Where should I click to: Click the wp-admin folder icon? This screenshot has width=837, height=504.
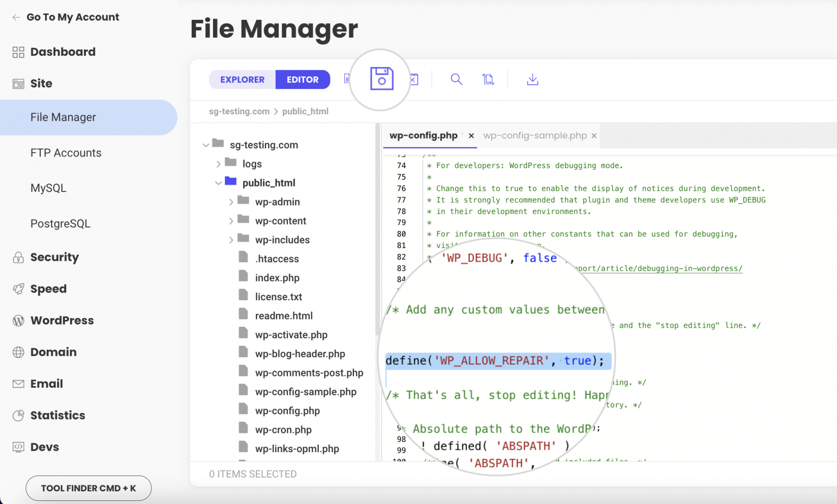(244, 200)
